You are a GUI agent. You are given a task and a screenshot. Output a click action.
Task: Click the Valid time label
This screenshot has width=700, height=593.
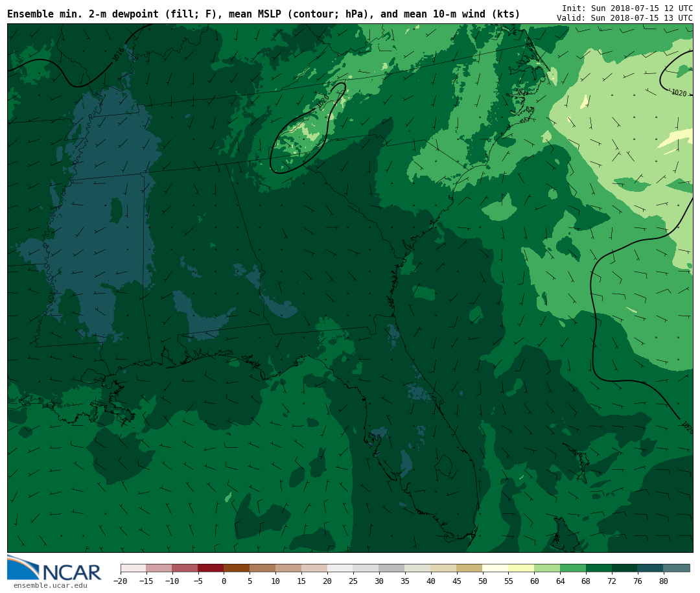pyautogui.click(x=624, y=18)
